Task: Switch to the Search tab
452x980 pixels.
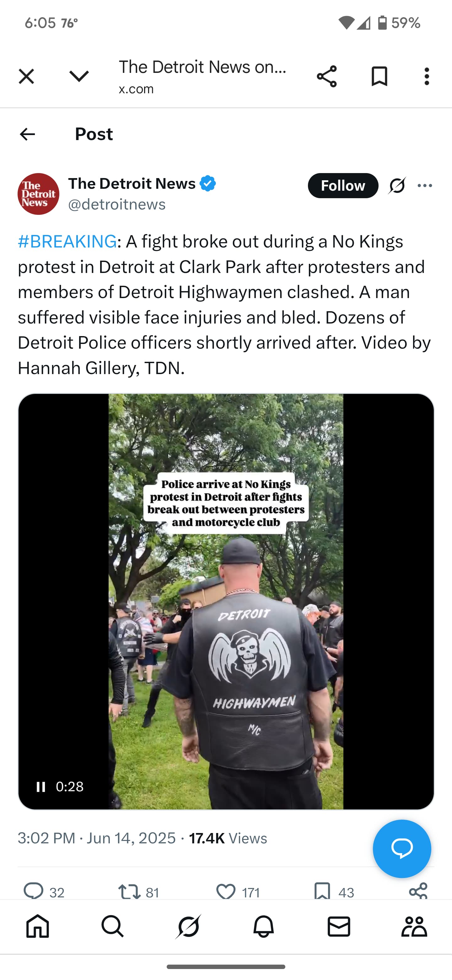Action: pos(112,926)
